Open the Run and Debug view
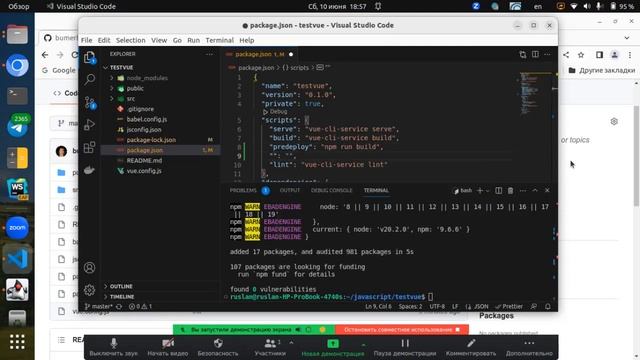640x360 pixels. tap(89, 124)
